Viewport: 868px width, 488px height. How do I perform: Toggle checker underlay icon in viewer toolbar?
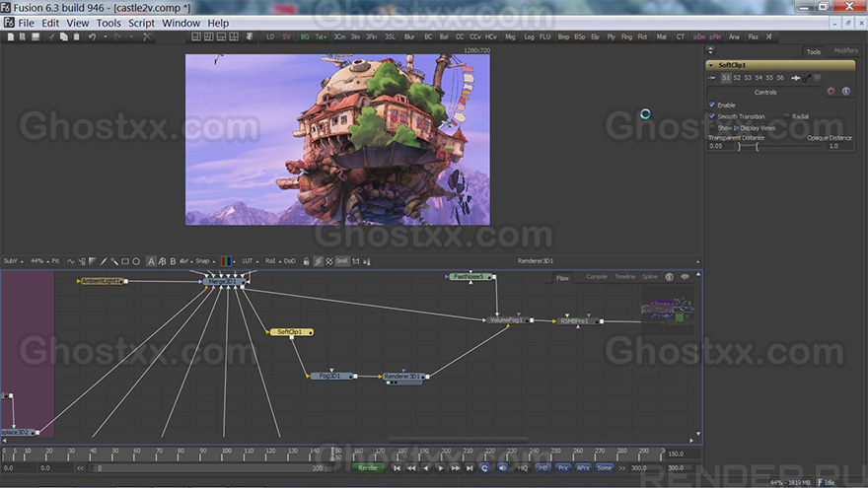point(329,261)
